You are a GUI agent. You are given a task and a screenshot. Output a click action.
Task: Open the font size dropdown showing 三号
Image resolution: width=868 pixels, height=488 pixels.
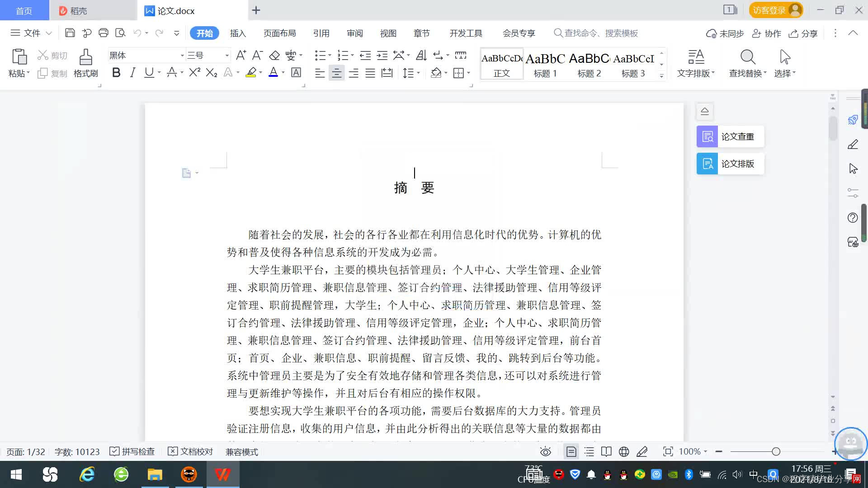(227, 56)
